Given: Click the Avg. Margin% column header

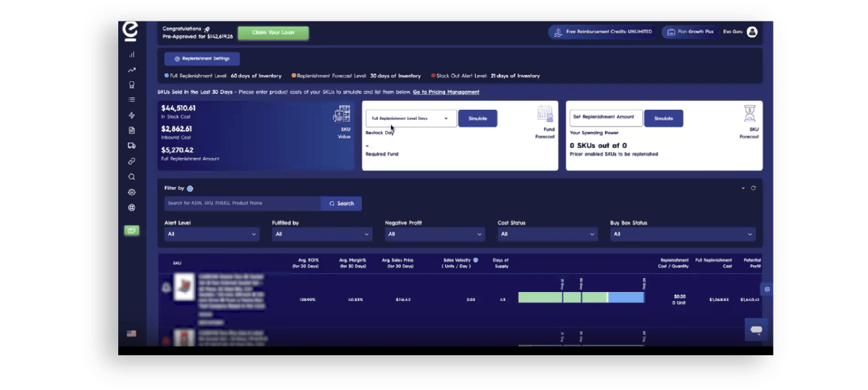Looking at the screenshot, I should (x=352, y=263).
